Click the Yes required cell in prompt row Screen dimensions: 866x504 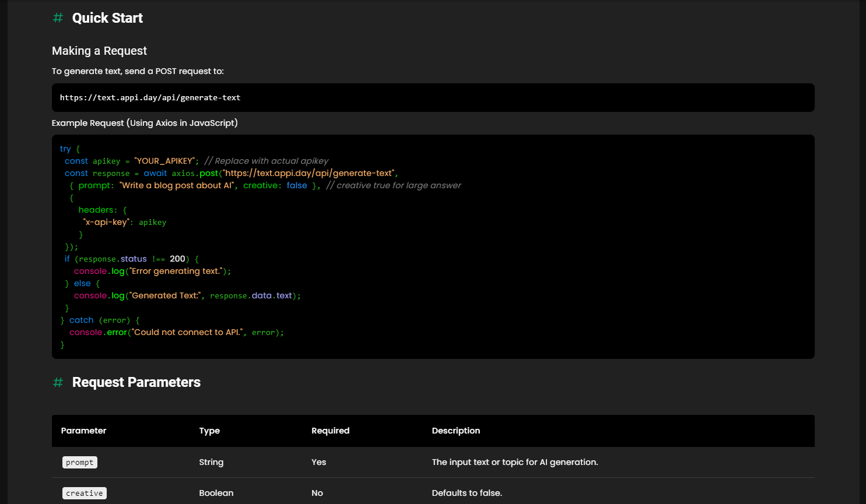(318, 462)
